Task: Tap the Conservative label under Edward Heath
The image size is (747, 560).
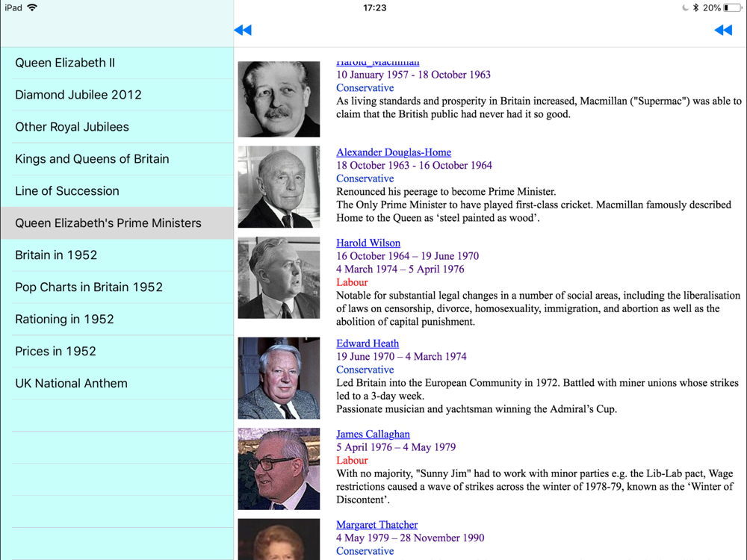Action: (365, 370)
